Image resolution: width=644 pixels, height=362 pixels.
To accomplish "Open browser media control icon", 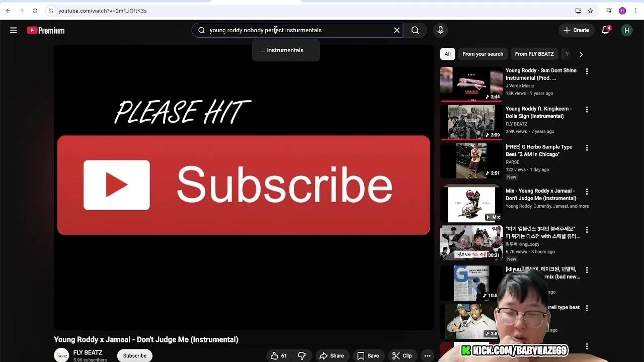I will 609,11.
